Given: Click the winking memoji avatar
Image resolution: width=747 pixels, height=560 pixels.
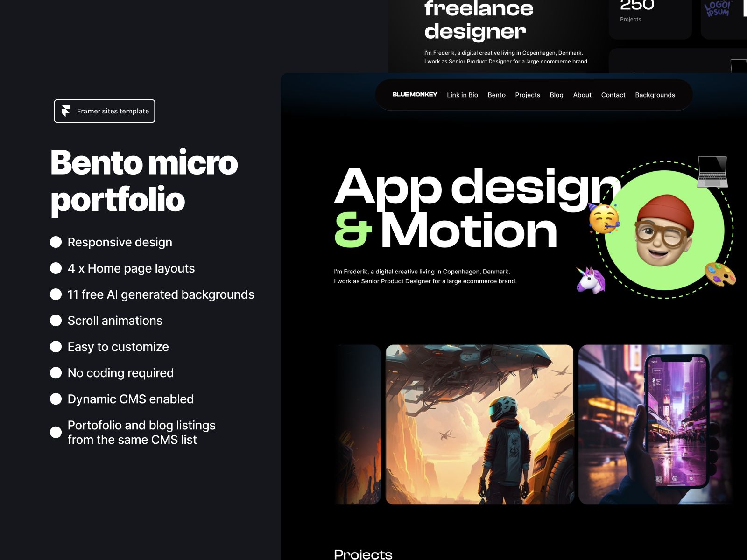Looking at the screenshot, I should (664, 231).
